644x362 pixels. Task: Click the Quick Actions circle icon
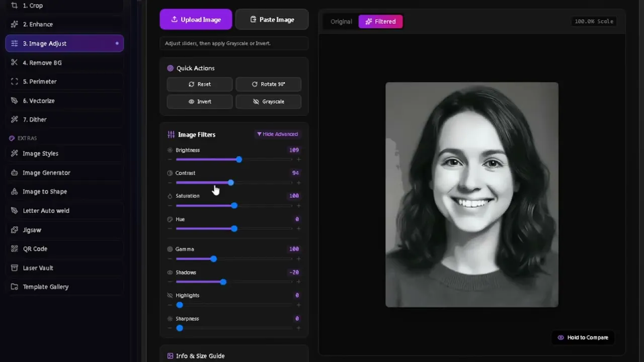[170, 68]
